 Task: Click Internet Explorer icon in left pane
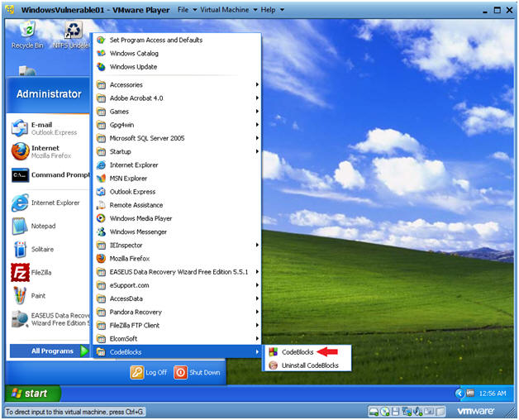click(x=20, y=203)
